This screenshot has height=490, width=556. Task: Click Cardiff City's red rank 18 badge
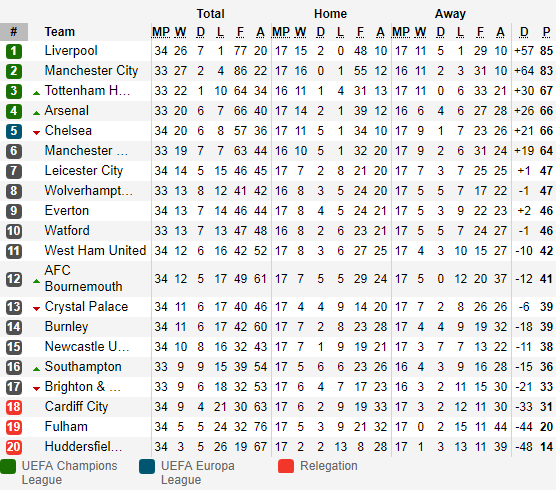point(14,407)
